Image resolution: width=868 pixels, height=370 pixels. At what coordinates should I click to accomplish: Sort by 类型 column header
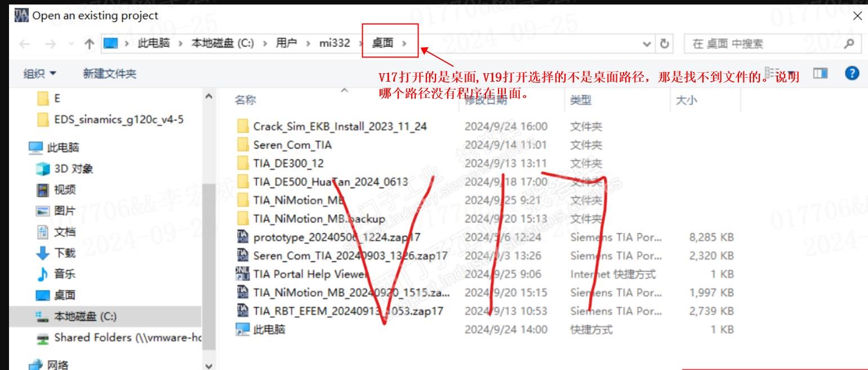(x=581, y=100)
